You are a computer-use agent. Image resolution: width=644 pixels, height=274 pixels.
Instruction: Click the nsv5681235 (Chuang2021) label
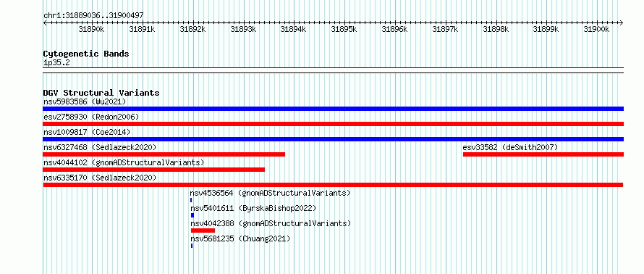(x=241, y=238)
